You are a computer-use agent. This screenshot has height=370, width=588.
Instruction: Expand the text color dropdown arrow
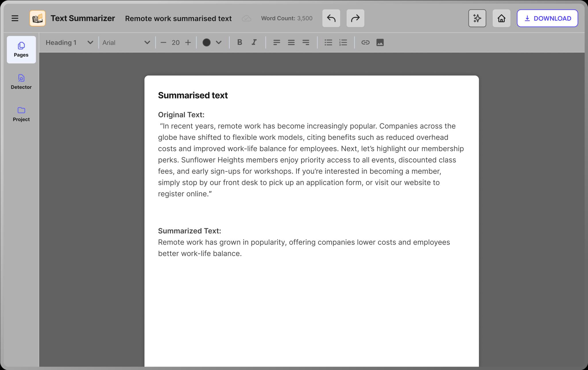[x=219, y=42]
